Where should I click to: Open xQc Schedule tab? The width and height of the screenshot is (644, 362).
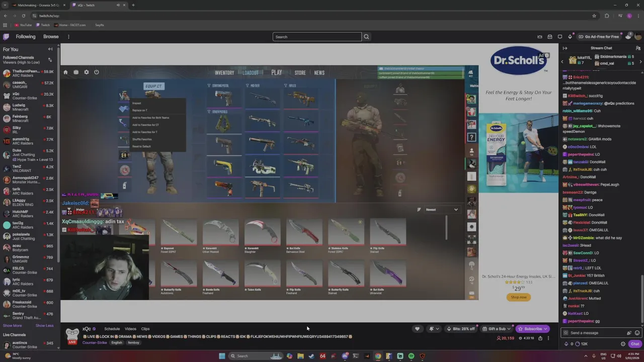(112, 329)
